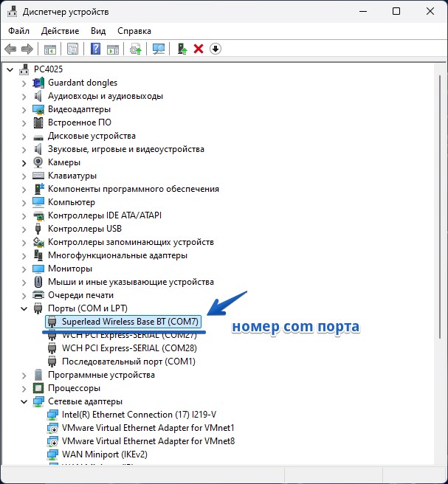Click the show/hide console tree icon

50,49
